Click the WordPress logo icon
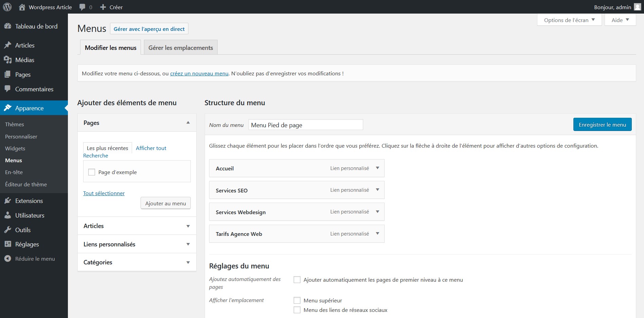 click(7, 7)
